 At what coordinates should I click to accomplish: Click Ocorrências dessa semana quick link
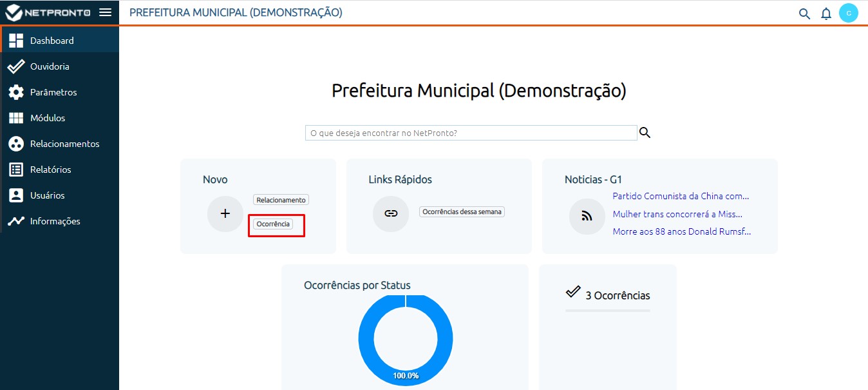pos(462,211)
